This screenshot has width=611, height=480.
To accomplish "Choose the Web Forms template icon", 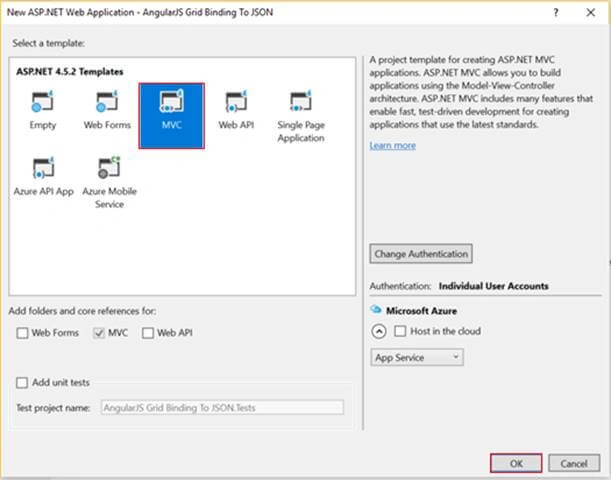I will pos(107,101).
